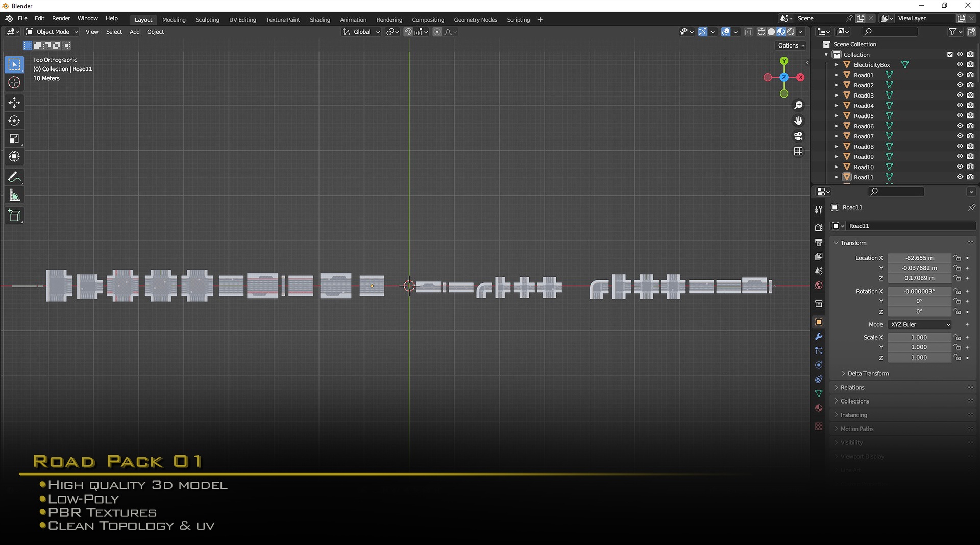
Task: Pick the Annotate tool
Action: [14, 177]
